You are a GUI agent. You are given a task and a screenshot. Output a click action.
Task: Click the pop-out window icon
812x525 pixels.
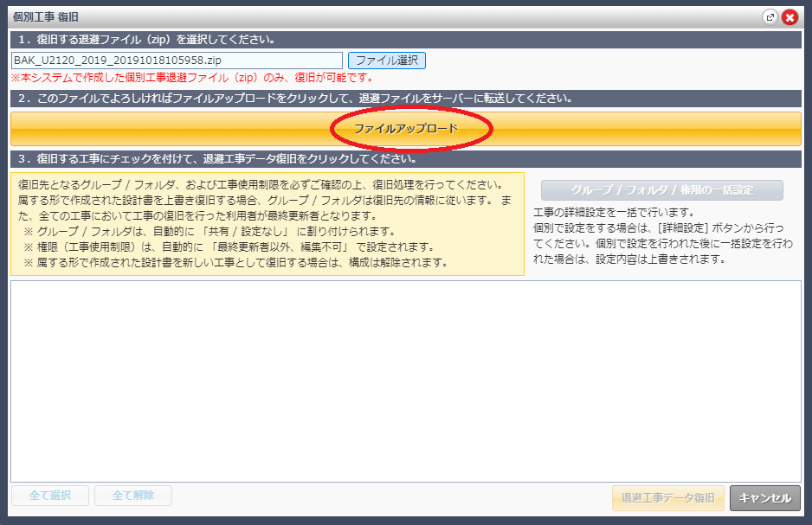(x=770, y=17)
